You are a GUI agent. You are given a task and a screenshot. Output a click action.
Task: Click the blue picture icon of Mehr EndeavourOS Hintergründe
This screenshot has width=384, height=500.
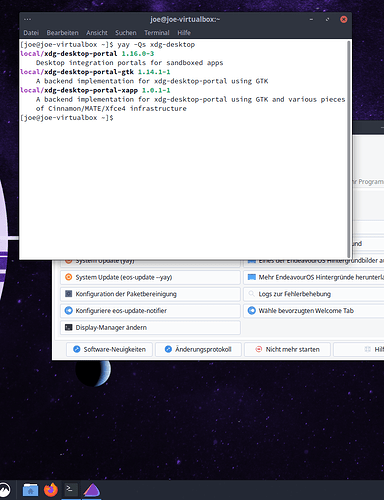(252, 277)
